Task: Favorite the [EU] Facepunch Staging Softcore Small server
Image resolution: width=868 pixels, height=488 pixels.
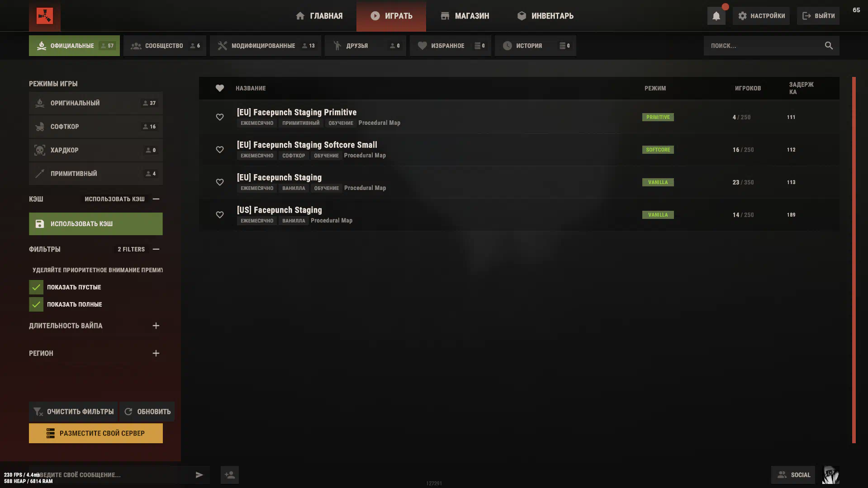Action: pyautogui.click(x=219, y=150)
